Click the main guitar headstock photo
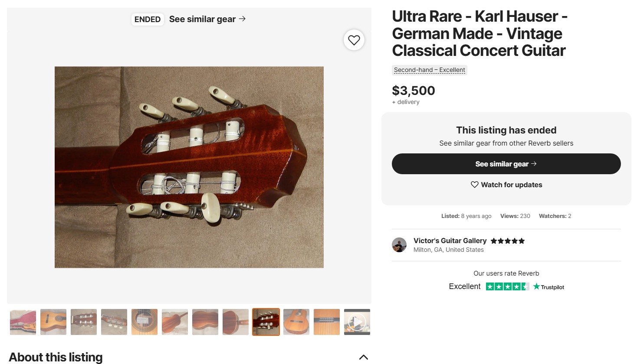 point(189,167)
